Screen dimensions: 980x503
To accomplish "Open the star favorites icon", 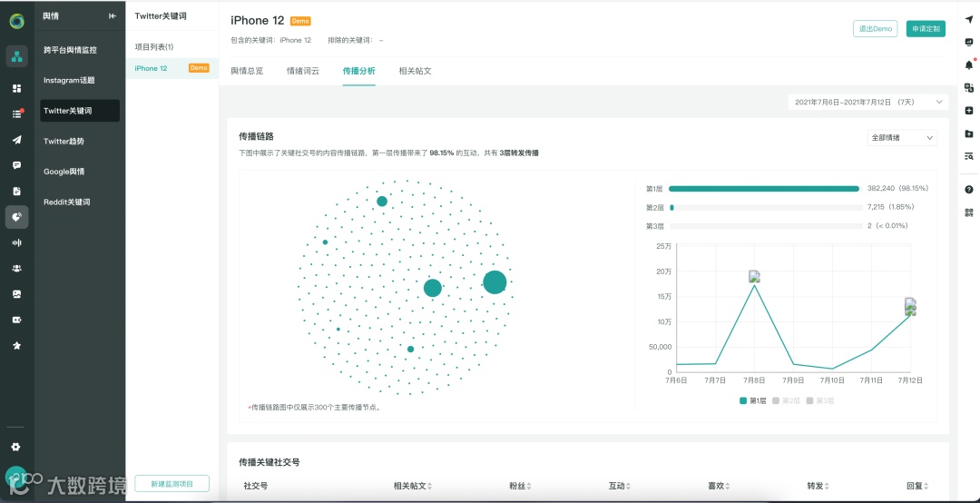I will [17, 345].
